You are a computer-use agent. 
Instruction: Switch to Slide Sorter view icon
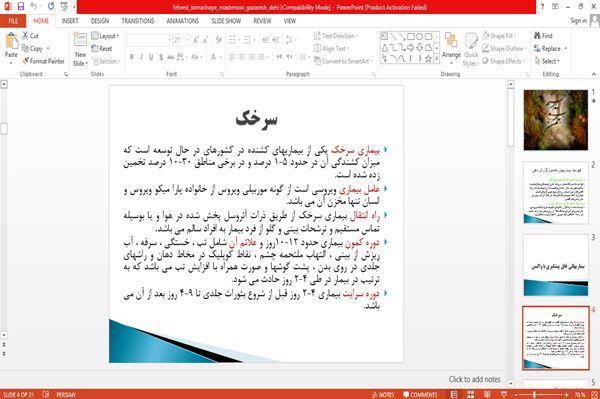point(471,394)
